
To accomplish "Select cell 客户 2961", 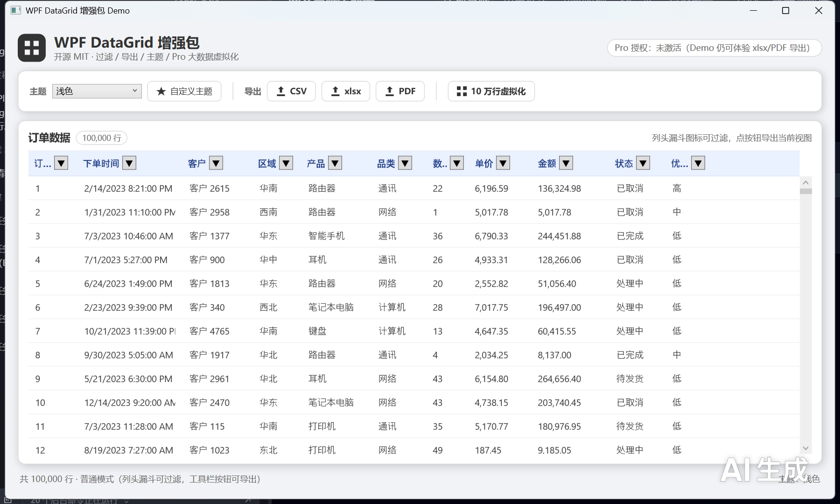I will coord(210,379).
